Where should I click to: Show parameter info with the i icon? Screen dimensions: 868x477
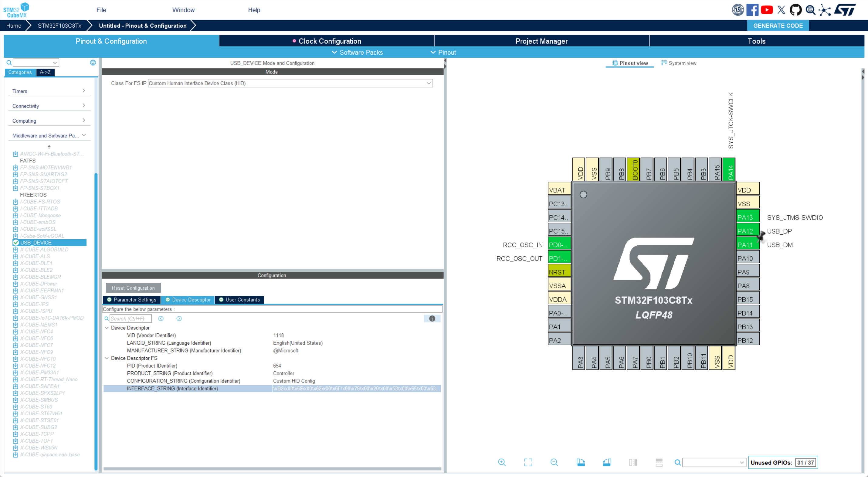432,319
